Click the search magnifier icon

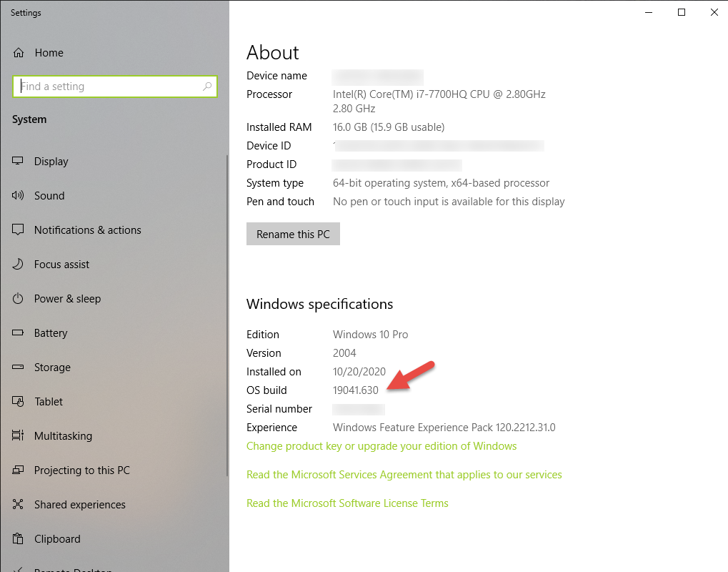click(x=207, y=87)
